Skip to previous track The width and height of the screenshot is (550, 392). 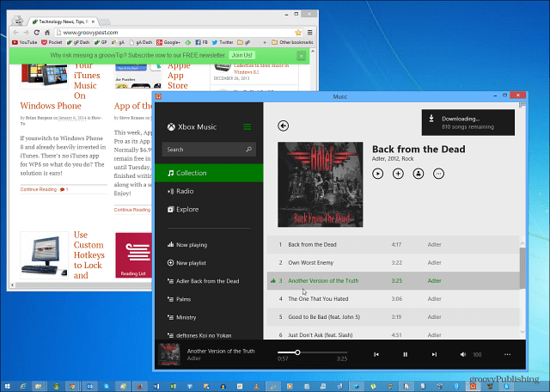click(376, 354)
